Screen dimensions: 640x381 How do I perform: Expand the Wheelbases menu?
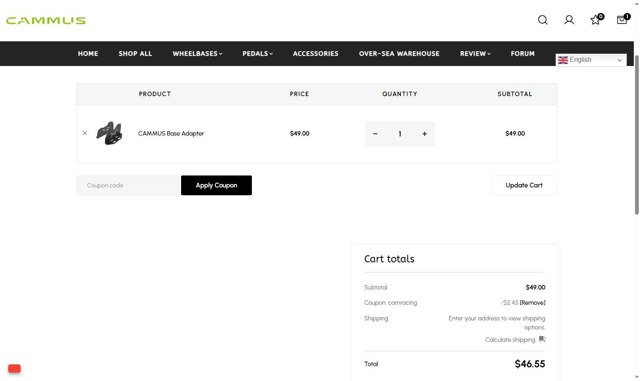pyautogui.click(x=197, y=53)
